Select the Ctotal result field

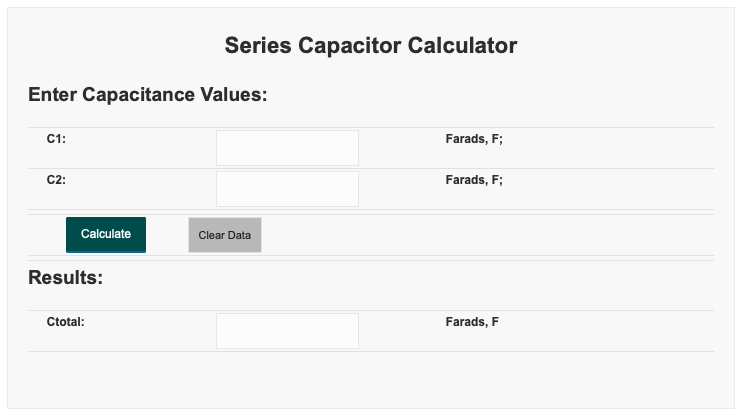tap(287, 331)
